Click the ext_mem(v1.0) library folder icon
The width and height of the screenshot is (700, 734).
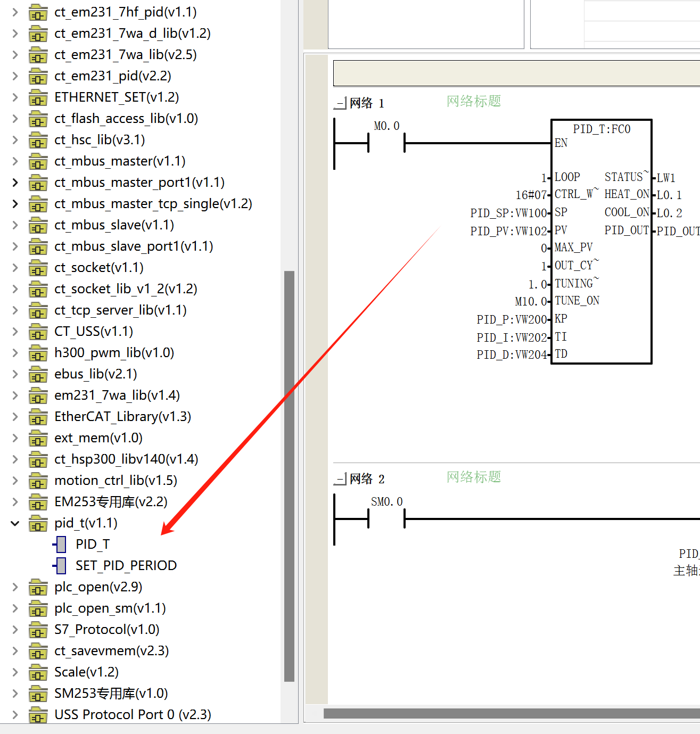point(38,438)
